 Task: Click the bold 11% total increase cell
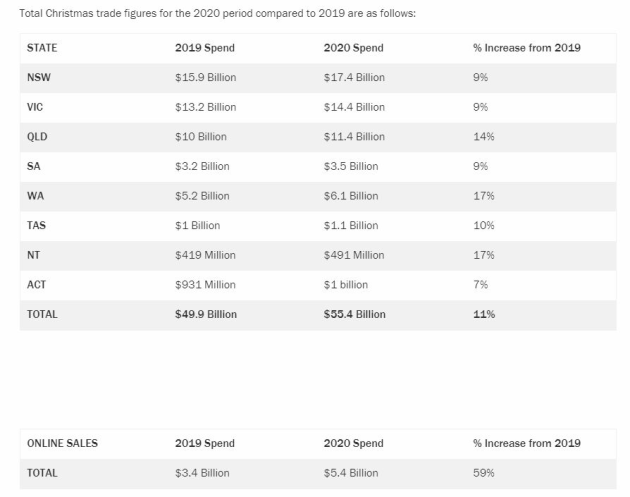click(x=484, y=314)
